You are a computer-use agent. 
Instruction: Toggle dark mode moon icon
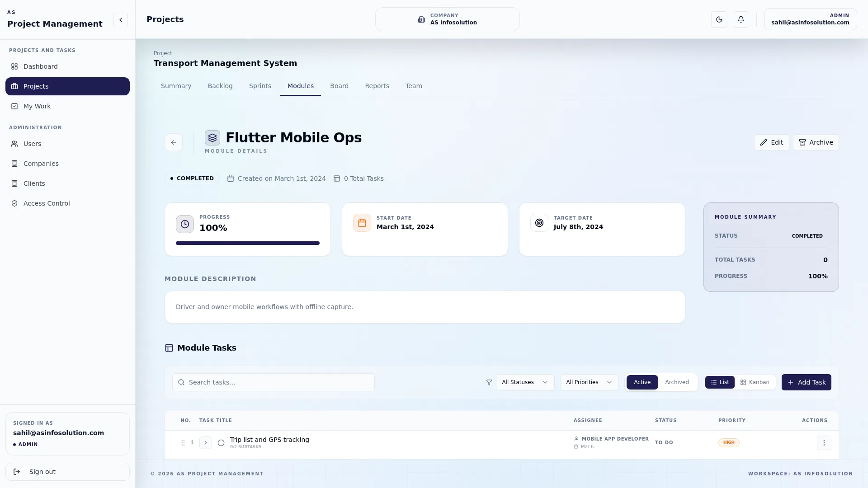(x=719, y=19)
